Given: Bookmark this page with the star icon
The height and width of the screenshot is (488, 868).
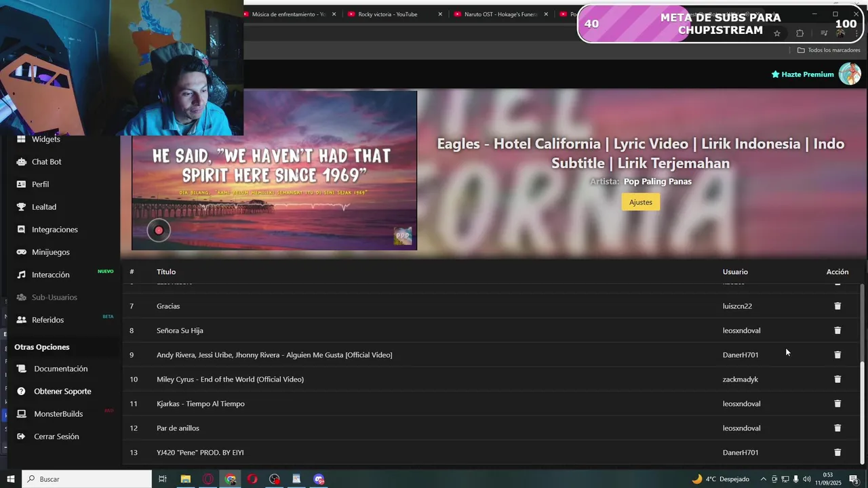Looking at the screenshot, I should (777, 33).
